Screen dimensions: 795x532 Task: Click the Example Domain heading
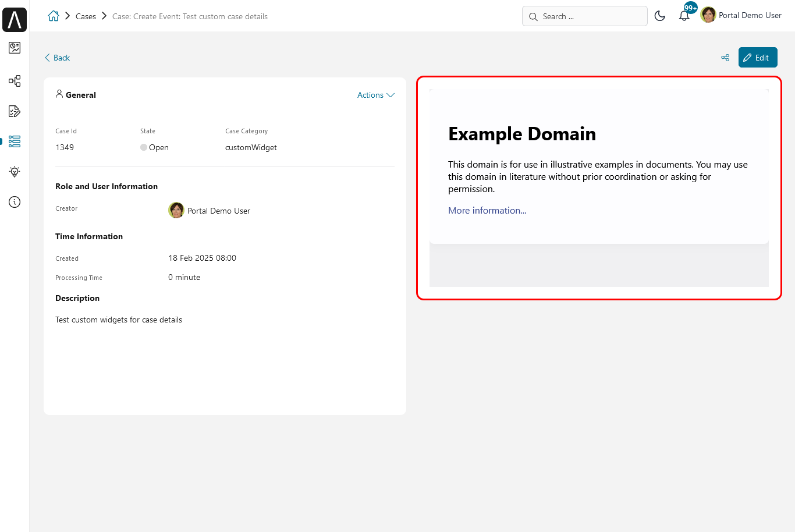522,134
